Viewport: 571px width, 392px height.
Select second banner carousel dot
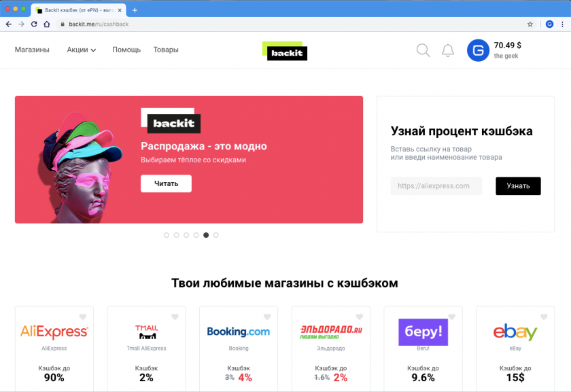coord(176,235)
